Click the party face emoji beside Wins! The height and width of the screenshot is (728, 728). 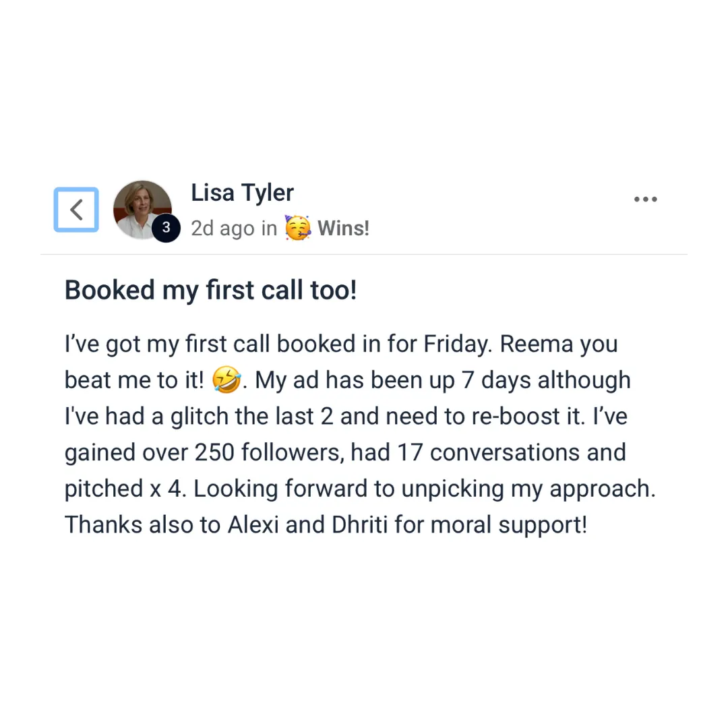pos(298,228)
